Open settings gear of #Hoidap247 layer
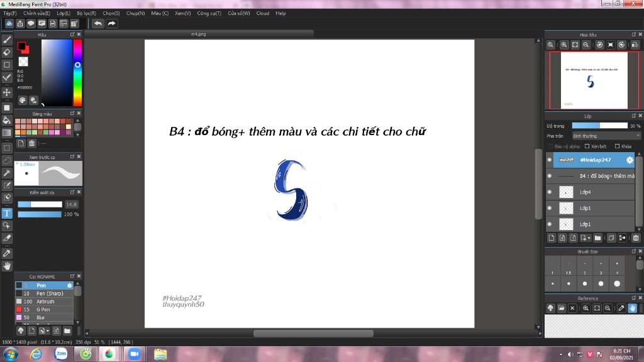The image size is (644, 362). [x=630, y=160]
